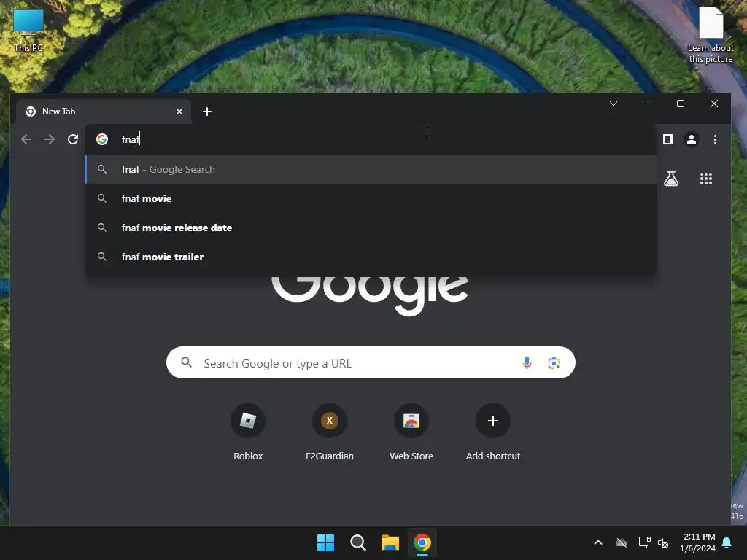747x560 pixels.
Task: Click the Google icon in address bar
Action: pos(102,139)
